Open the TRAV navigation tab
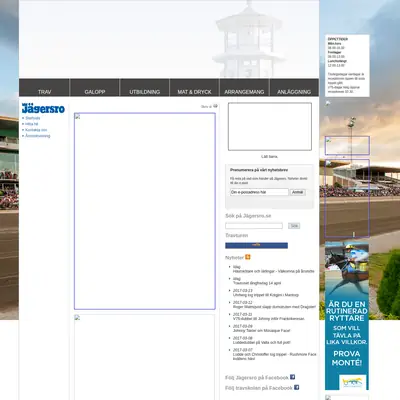 tap(44, 88)
